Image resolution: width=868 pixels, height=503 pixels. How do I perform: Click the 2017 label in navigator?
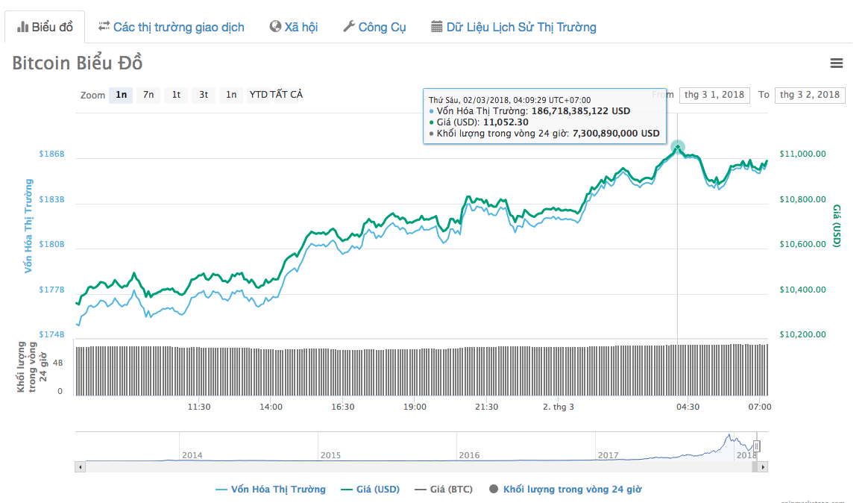pos(608,454)
